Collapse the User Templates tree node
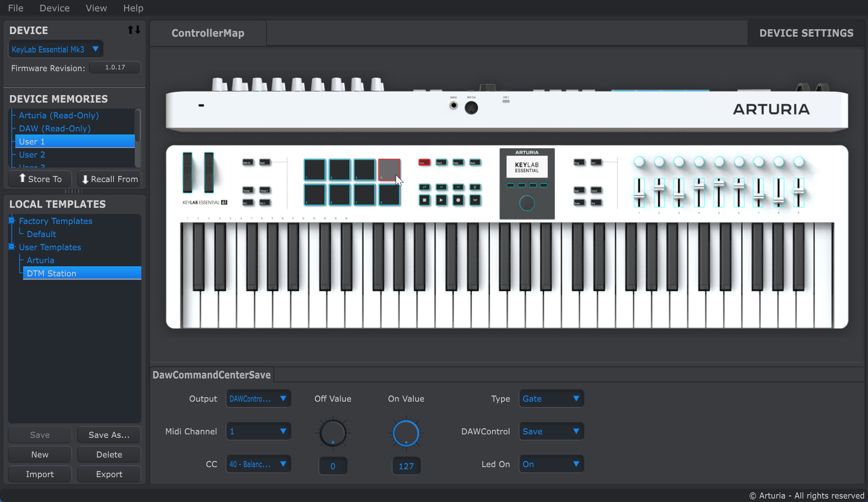 click(12, 247)
